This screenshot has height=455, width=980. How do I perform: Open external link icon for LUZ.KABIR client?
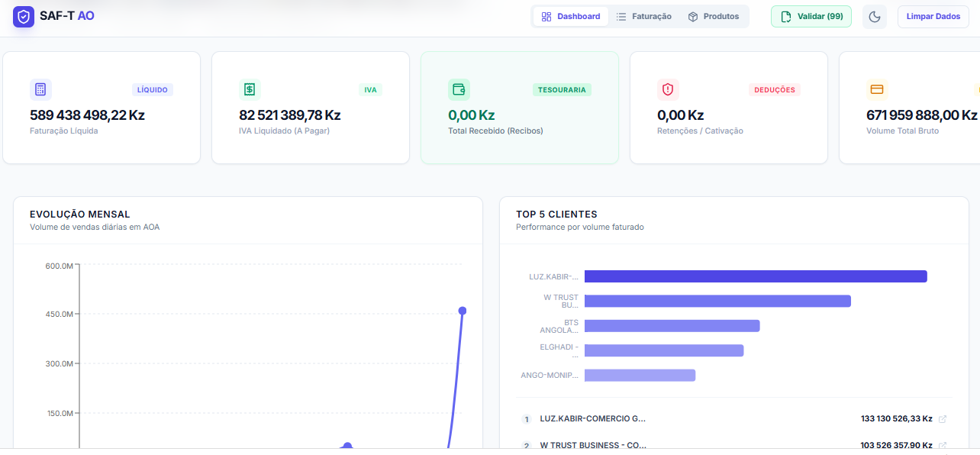tap(943, 419)
